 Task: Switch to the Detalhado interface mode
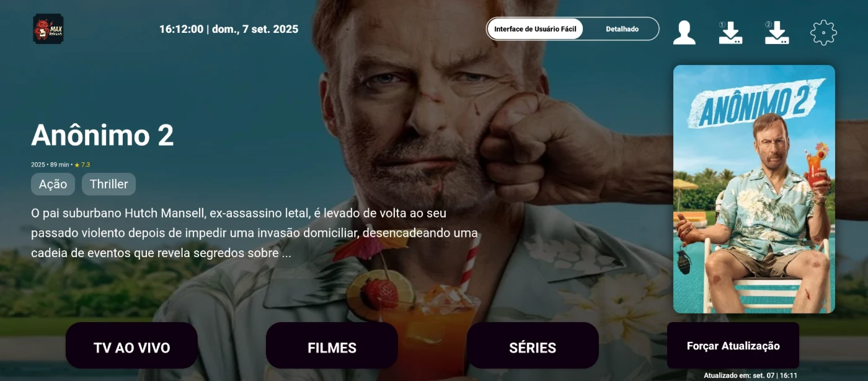[x=622, y=28]
